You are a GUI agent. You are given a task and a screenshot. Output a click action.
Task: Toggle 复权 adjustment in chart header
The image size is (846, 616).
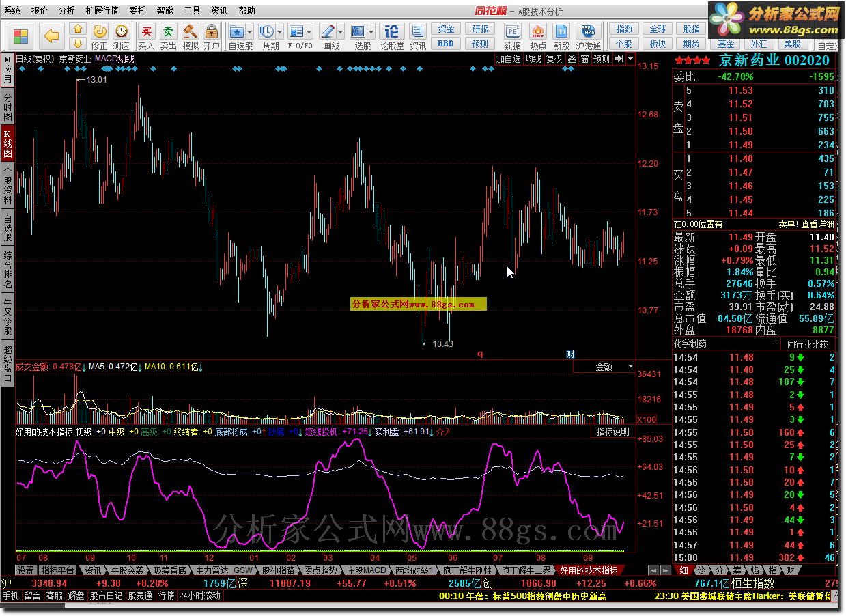(554, 59)
